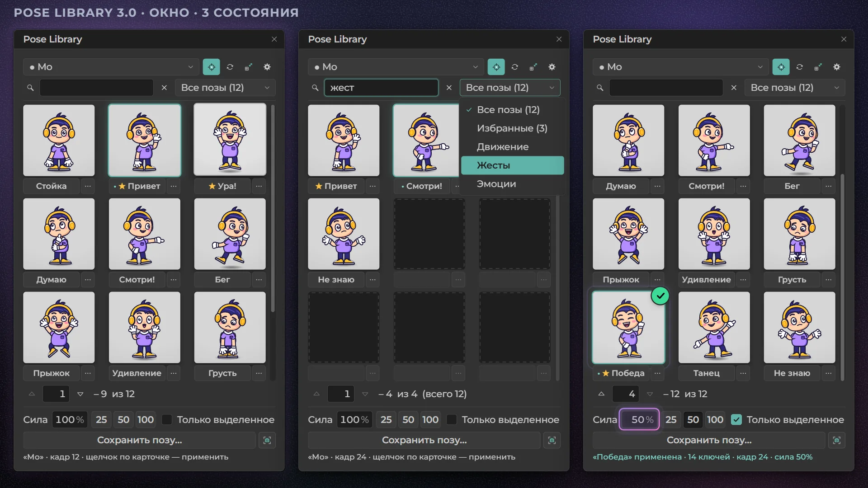Click the capture thumbnail icon beside Сохранить позу in the left panel
Image resolution: width=868 pixels, height=488 pixels.
coord(267,440)
